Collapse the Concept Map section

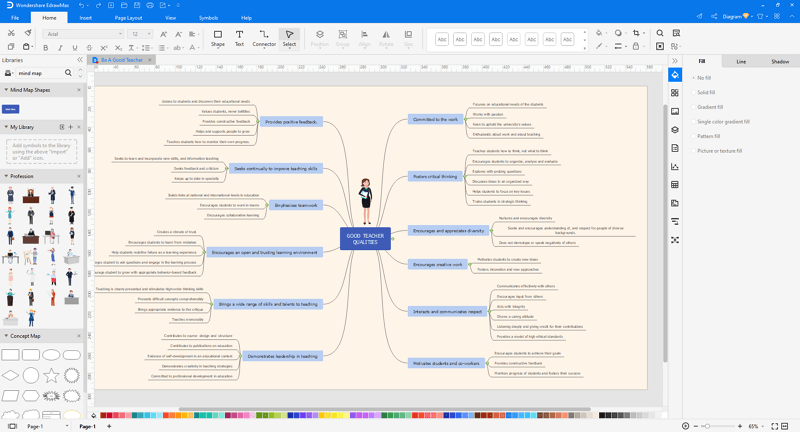6,336
